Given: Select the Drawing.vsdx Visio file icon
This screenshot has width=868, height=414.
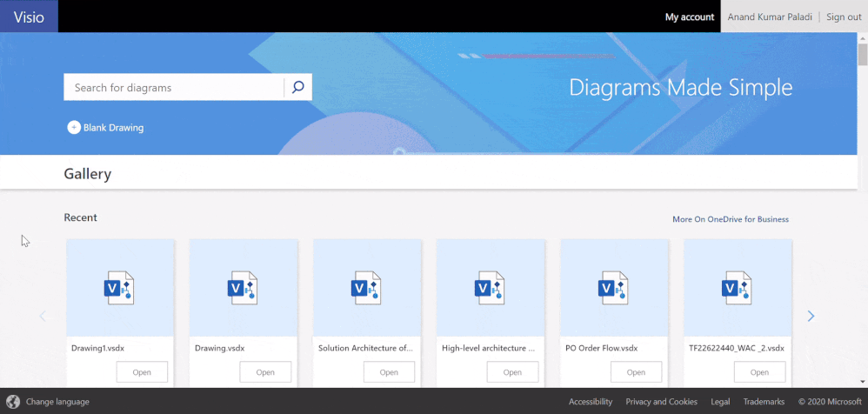Looking at the screenshot, I should click(243, 288).
